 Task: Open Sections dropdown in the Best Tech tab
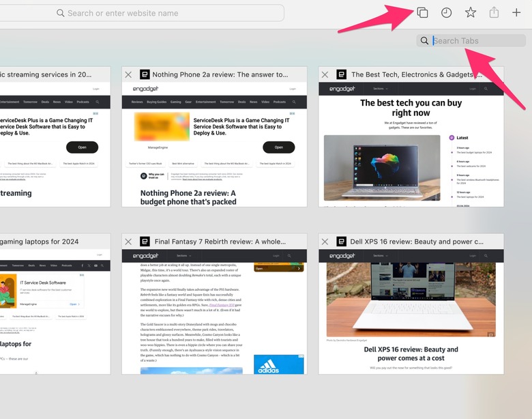coord(381,89)
